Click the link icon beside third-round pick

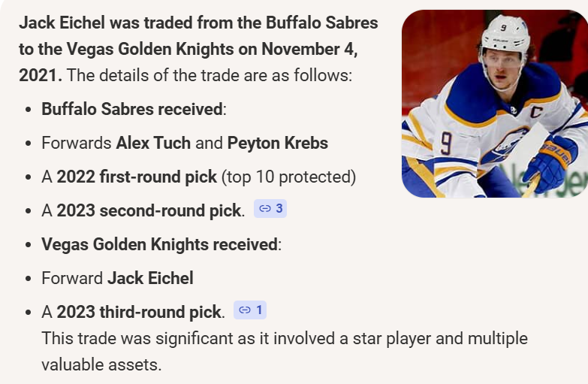[243, 310]
